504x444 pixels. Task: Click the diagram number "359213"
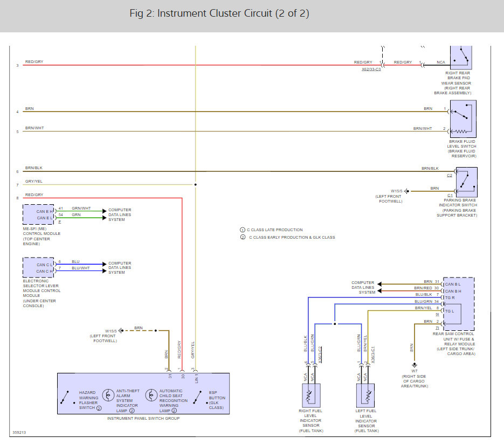click(19, 433)
